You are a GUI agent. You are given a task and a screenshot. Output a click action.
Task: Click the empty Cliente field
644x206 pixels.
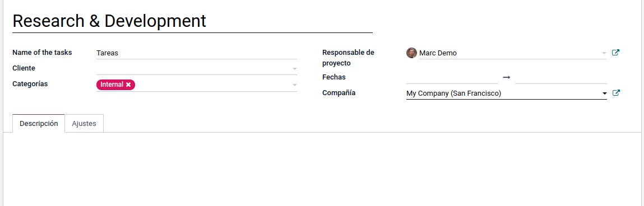pos(193,68)
